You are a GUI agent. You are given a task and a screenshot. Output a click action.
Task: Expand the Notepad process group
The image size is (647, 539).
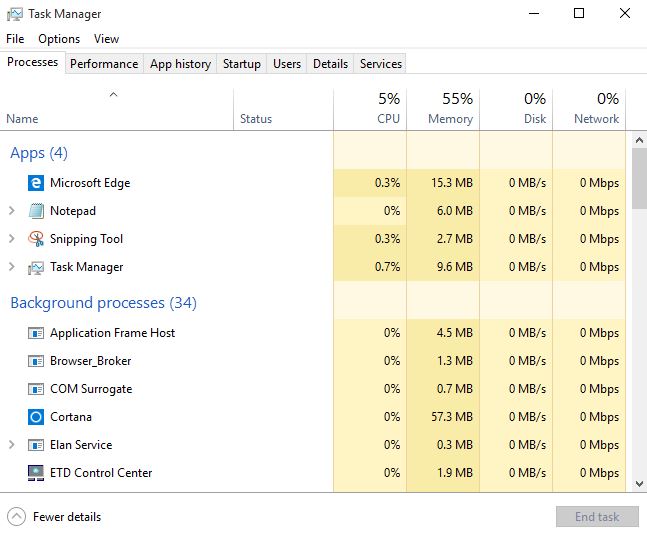[12, 211]
